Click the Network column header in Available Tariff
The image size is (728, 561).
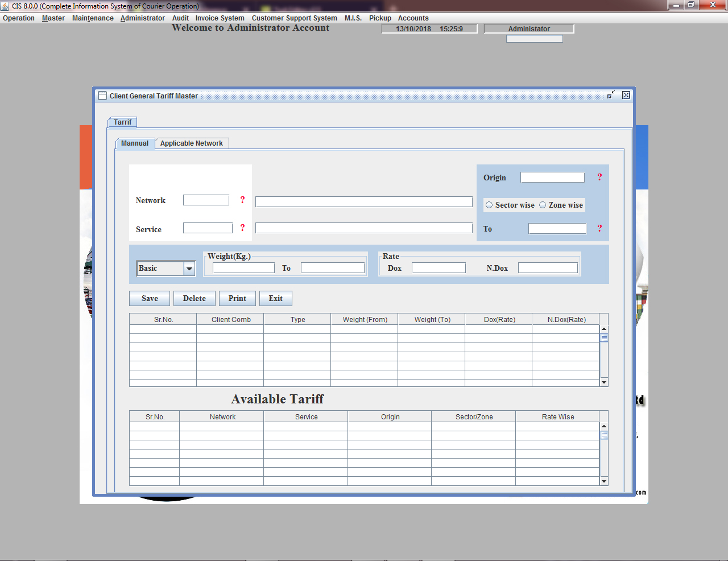pyautogui.click(x=222, y=417)
